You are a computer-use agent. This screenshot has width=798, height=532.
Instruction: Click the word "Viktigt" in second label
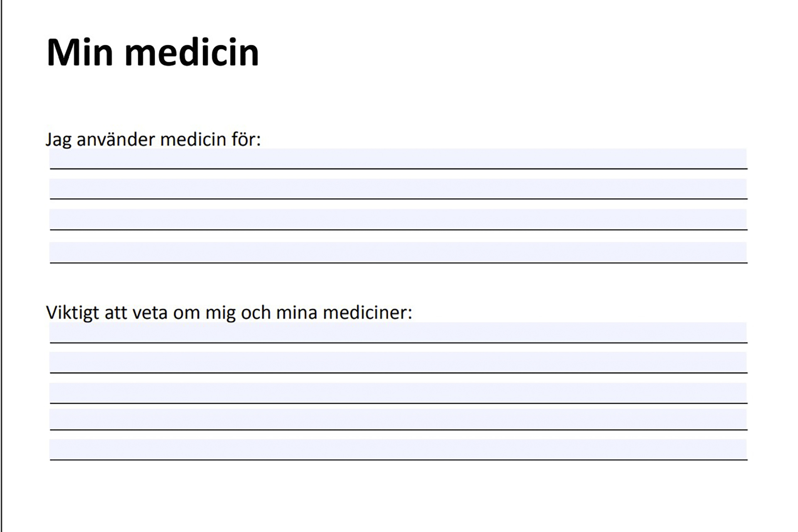pos(72,313)
